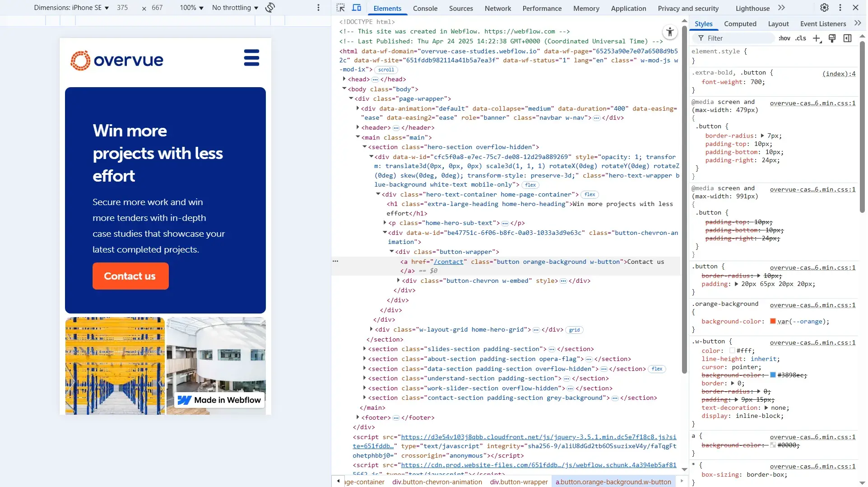Open the Event Listeners tab

click(823, 23)
